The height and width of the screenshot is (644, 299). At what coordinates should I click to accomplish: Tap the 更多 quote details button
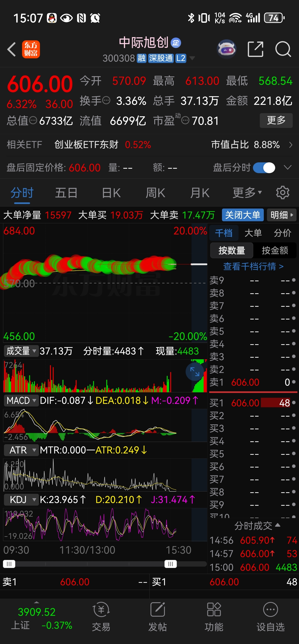pyautogui.click(x=276, y=120)
